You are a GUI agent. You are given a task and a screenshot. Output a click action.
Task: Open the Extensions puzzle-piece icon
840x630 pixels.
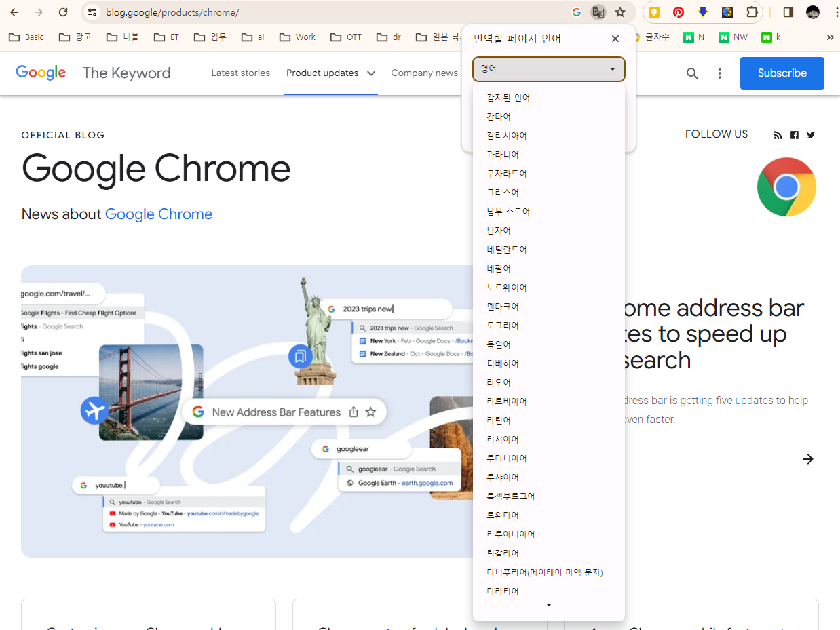pos(752,12)
